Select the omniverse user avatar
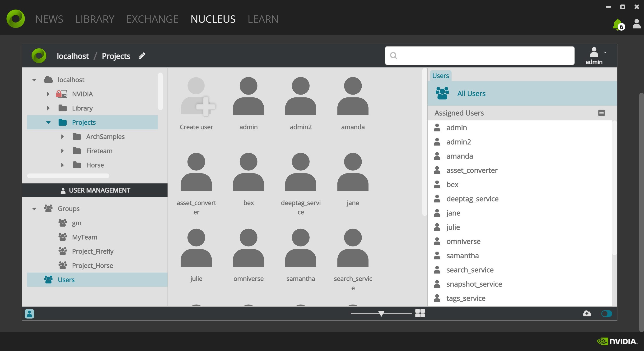Image resolution: width=644 pixels, height=351 pixels. pos(248,248)
